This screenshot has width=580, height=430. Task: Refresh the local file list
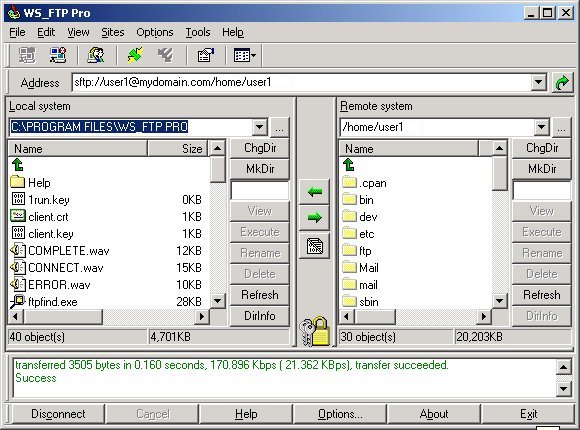tap(260, 295)
